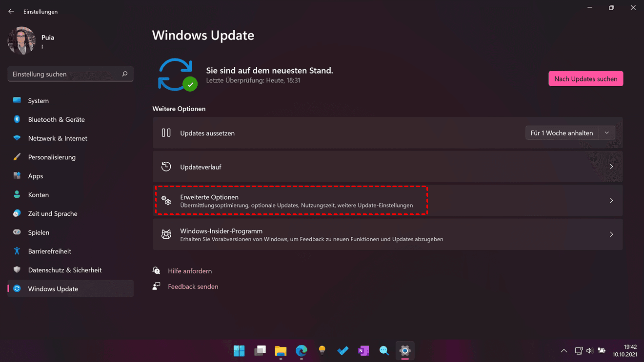The height and width of the screenshot is (362, 644).
Task: Select Personalisierung in the sidebar
Action: [70, 157]
